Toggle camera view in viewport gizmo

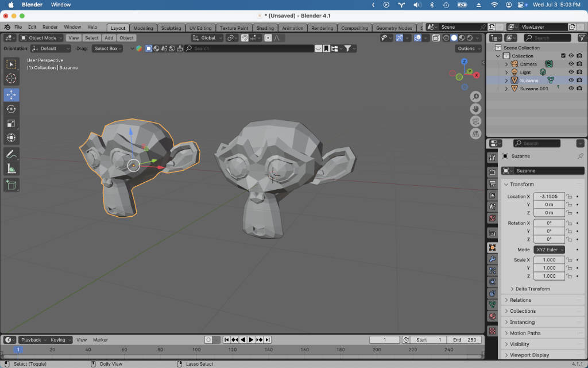(x=475, y=121)
